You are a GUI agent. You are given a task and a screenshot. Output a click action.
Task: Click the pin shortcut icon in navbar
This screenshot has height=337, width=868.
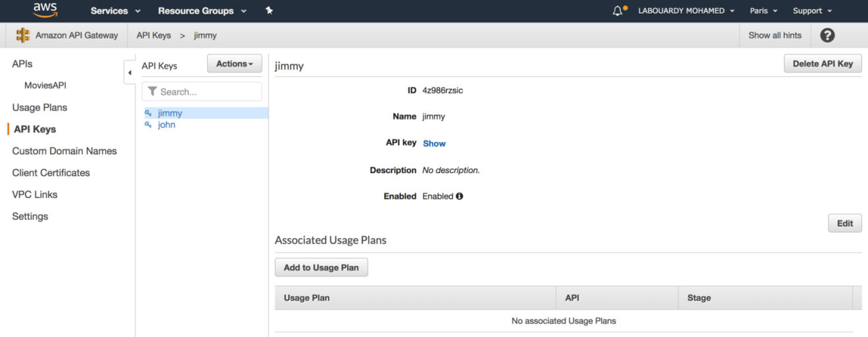pyautogui.click(x=269, y=11)
